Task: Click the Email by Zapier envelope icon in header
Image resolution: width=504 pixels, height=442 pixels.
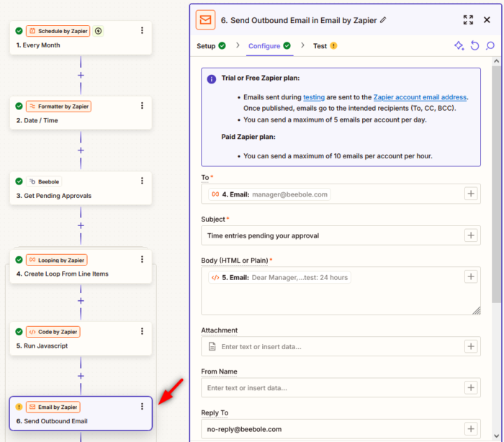Action: (x=205, y=20)
